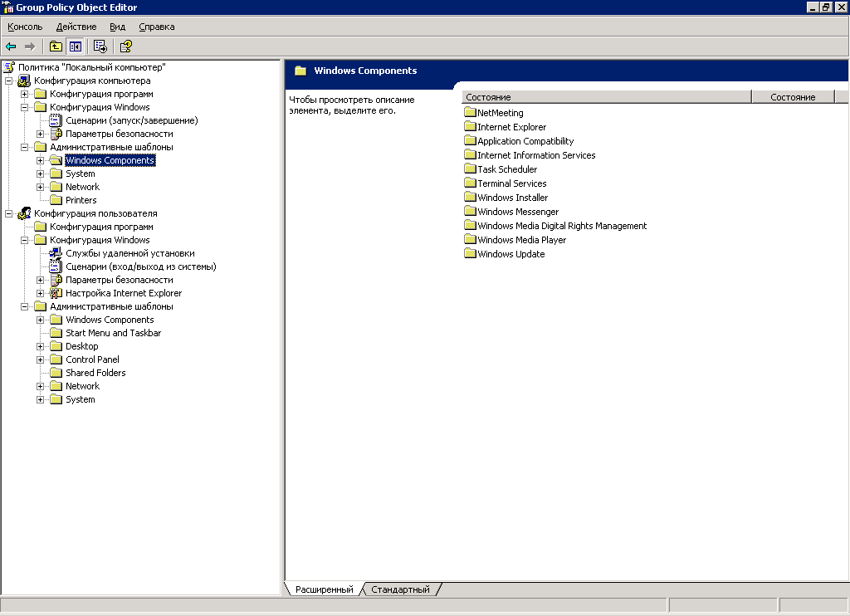The width and height of the screenshot is (850, 616).
Task: Click the Forward arrow in the toolbar
Action: [x=30, y=46]
